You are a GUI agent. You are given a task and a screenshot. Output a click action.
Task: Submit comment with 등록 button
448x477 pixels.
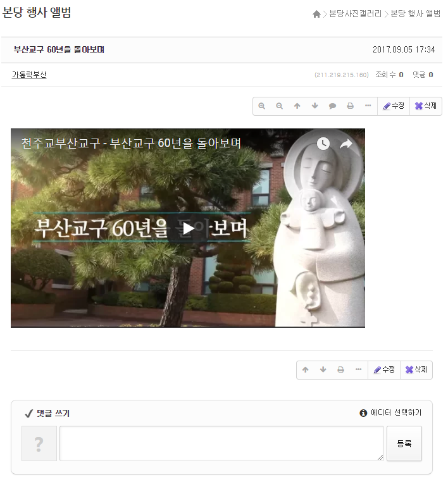coord(404,443)
